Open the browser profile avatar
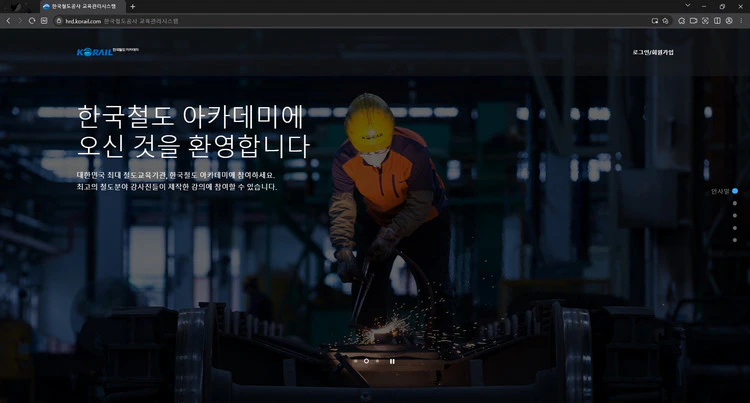This screenshot has width=750, height=403. 728,21
